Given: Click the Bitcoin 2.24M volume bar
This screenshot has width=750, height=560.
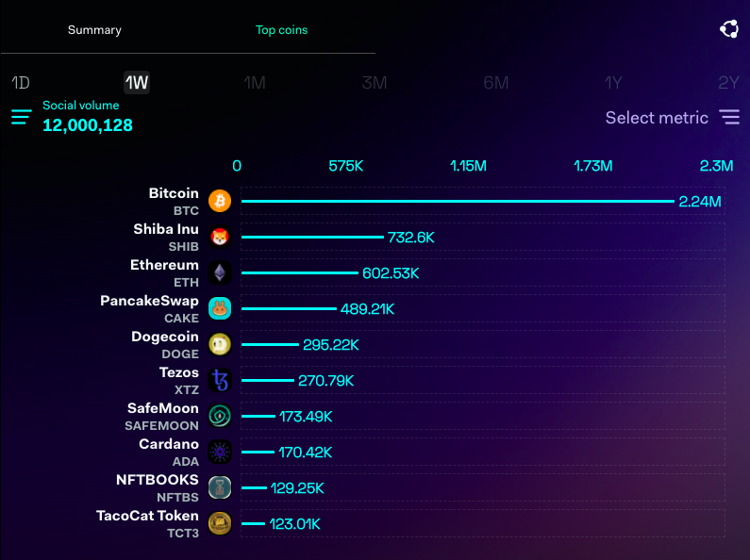Looking at the screenshot, I should pyautogui.click(x=458, y=202).
